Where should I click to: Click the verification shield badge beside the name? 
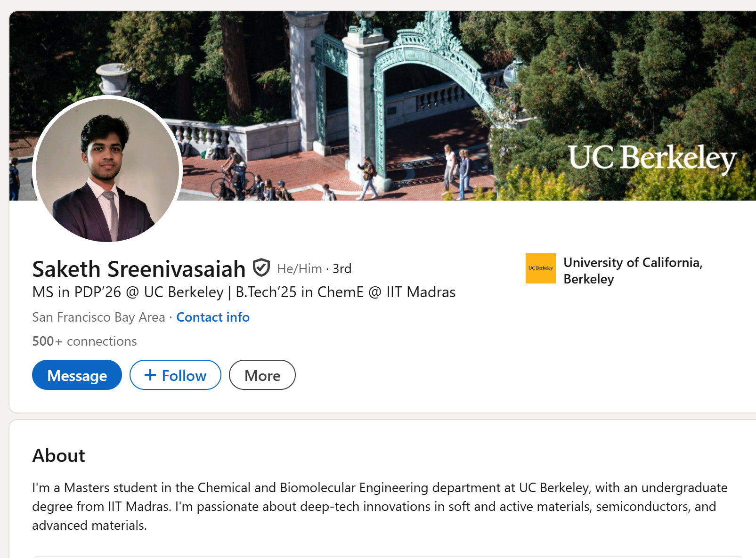(261, 268)
